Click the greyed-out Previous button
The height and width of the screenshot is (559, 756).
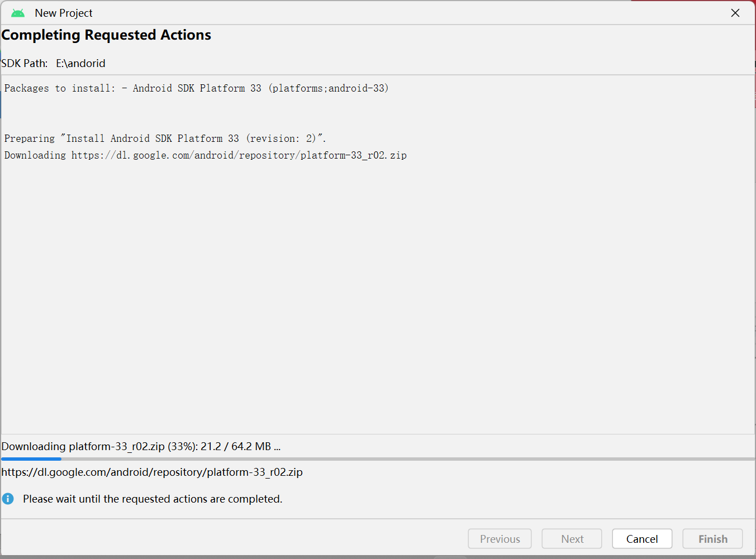(500, 539)
